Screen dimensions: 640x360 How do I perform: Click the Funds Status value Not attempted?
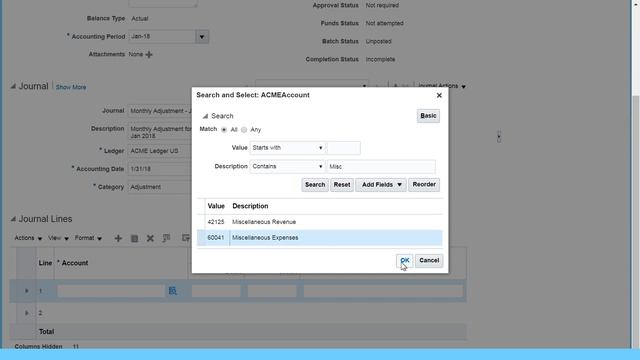pos(384,23)
